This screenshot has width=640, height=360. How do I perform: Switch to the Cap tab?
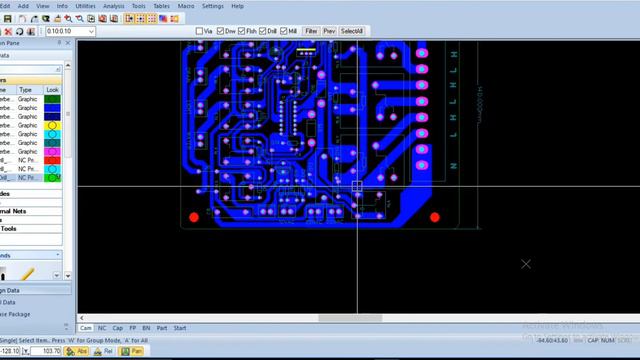pyautogui.click(x=118, y=328)
